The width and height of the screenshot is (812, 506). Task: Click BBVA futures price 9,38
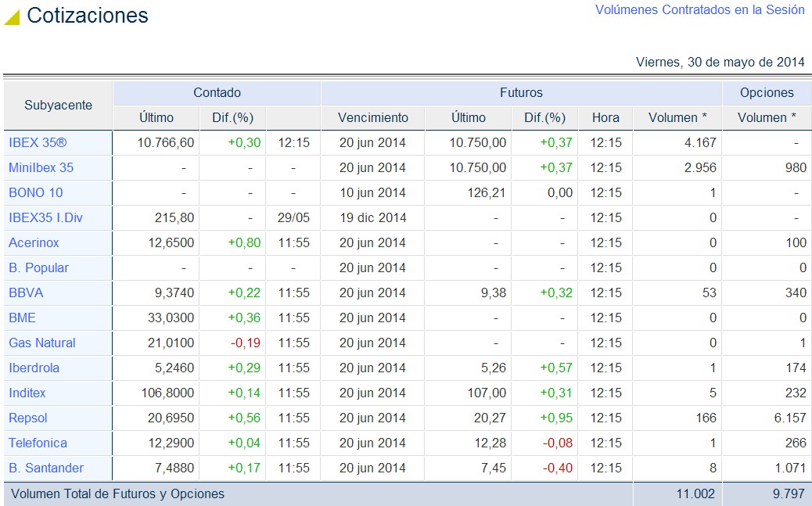pyautogui.click(x=494, y=292)
